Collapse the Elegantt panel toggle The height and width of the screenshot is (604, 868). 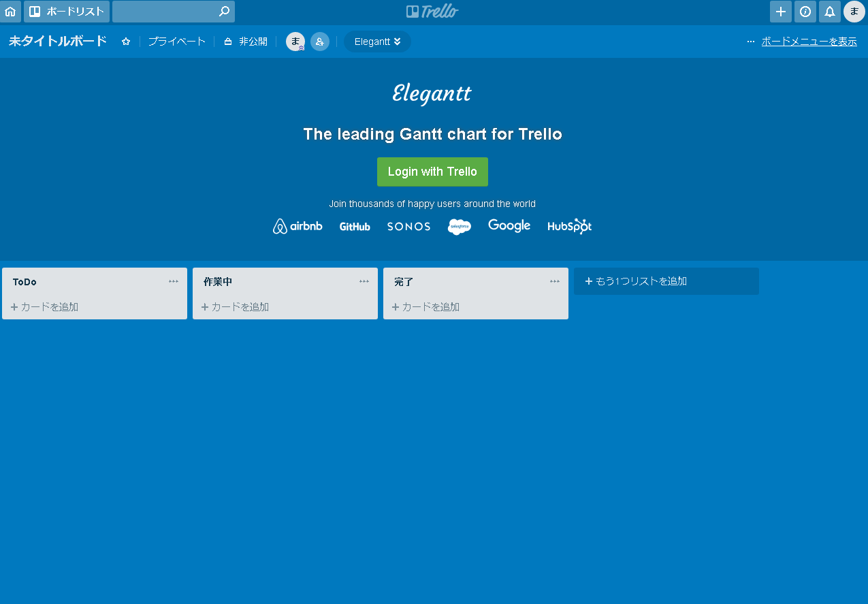coord(377,42)
